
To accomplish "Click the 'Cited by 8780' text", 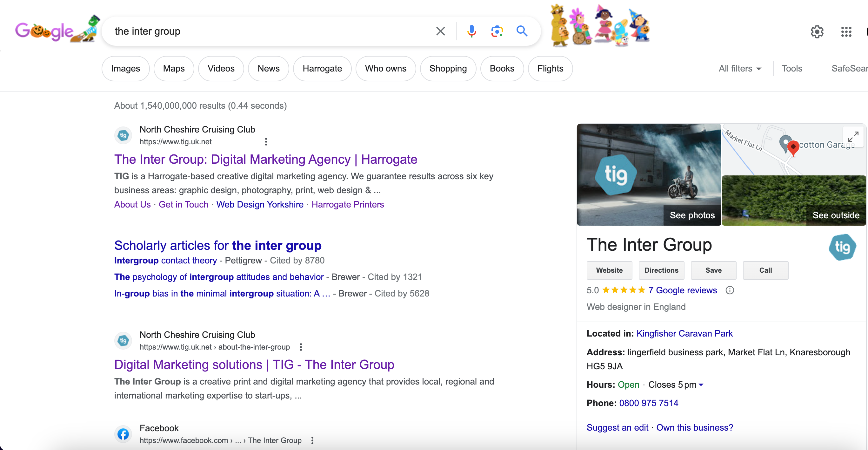I will click(297, 260).
